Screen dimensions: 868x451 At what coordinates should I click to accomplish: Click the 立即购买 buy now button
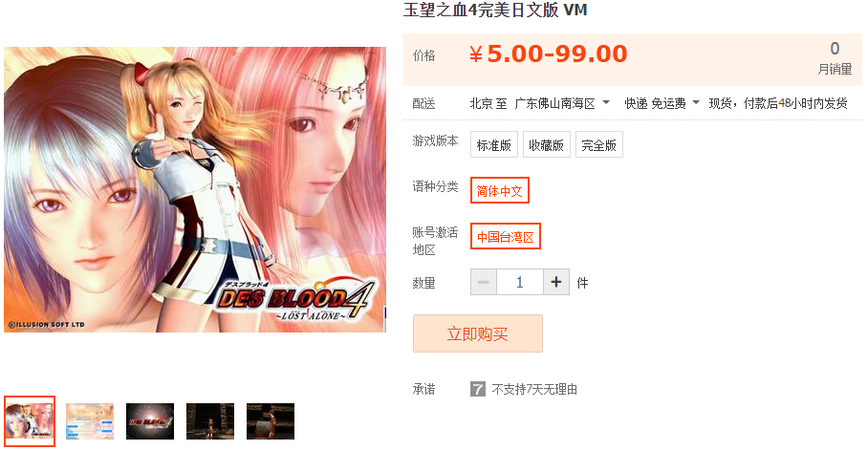pyautogui.click(x=478, y=333)
